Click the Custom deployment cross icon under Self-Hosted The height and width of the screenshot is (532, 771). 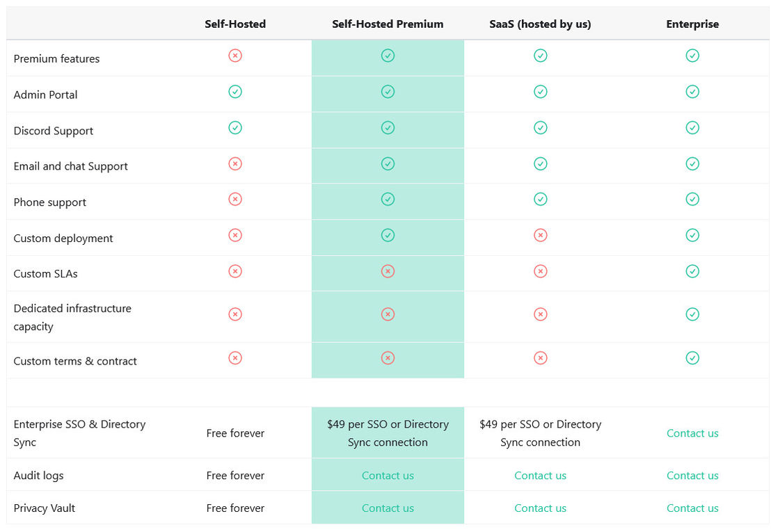pos(235,235)
